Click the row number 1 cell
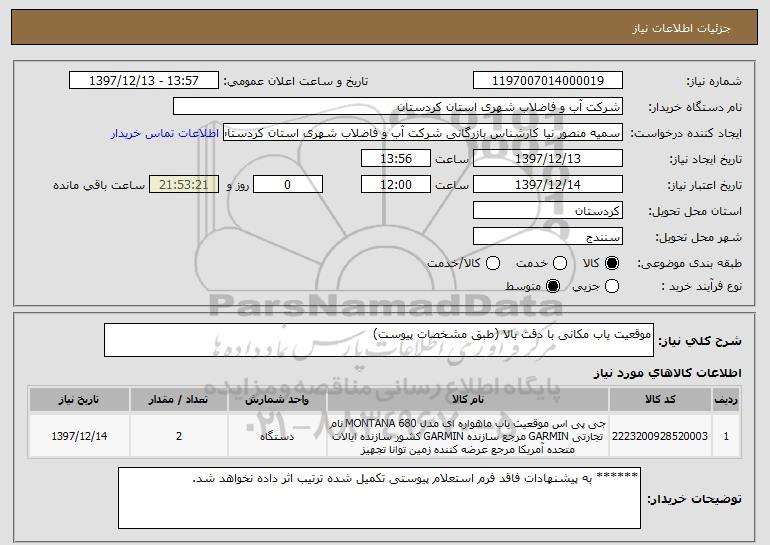Screen dimensions: 770x545 pos(726,436)
